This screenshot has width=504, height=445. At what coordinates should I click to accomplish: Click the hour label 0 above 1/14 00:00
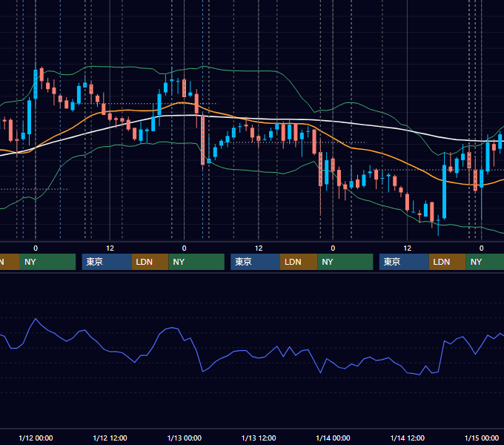[333, 248]
